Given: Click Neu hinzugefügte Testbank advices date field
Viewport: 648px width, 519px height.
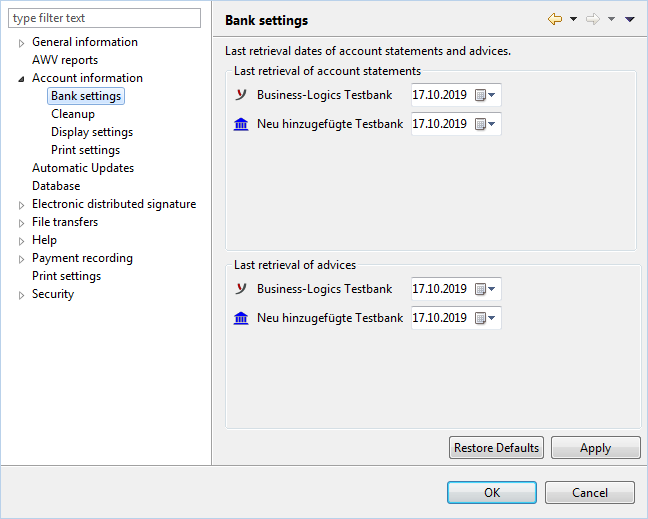Looking at the screenshot, I should pos(456,318).
